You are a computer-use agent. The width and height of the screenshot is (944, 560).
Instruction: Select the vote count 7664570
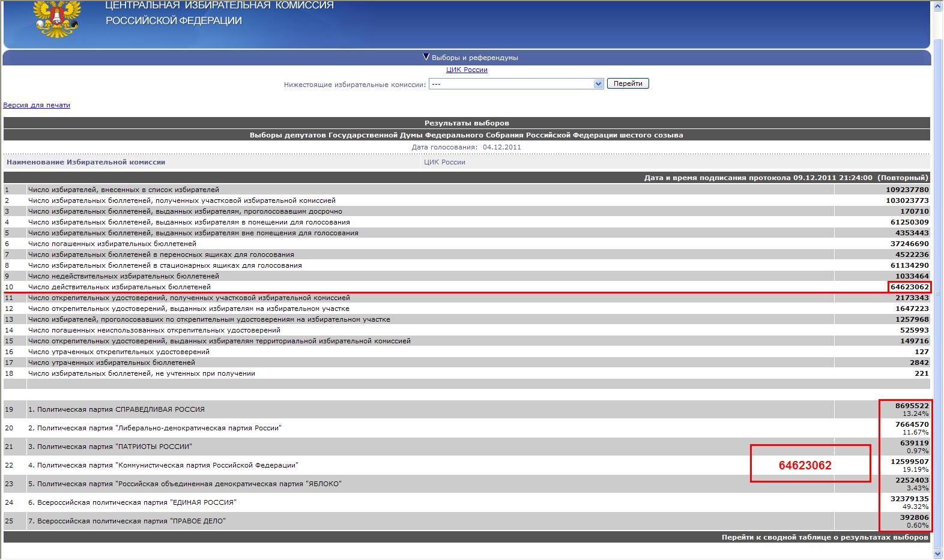pyautogui.click(x=912, y=424)
